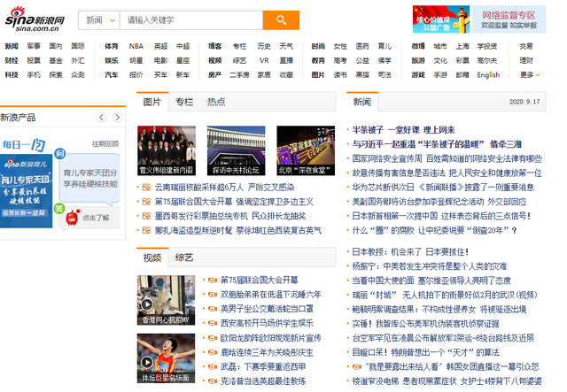
Task: Open the 北京深夜食堂 photo thumbnail
Action: [306, 150]
